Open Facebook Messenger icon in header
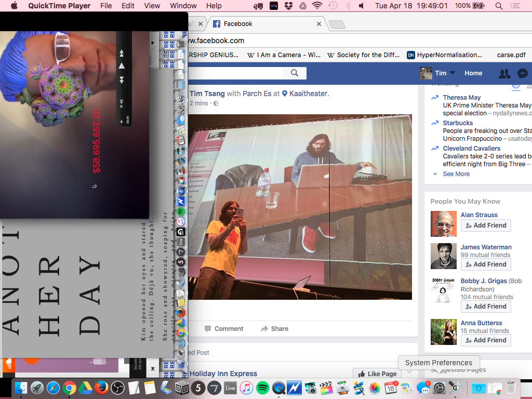 coord(523,73)
